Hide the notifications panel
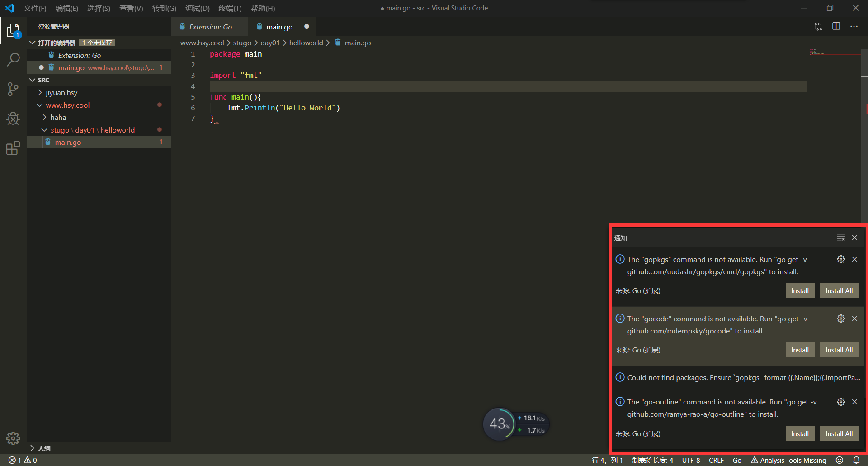868x466 pixels. [854, 238]
